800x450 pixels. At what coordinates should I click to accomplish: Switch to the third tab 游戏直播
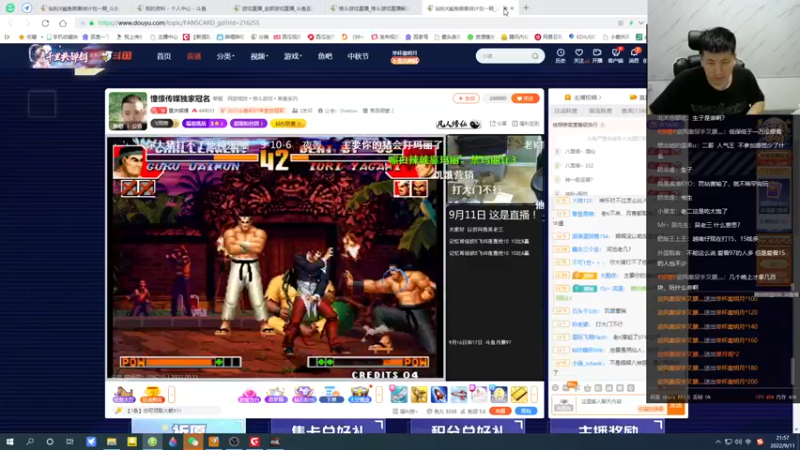276,8
